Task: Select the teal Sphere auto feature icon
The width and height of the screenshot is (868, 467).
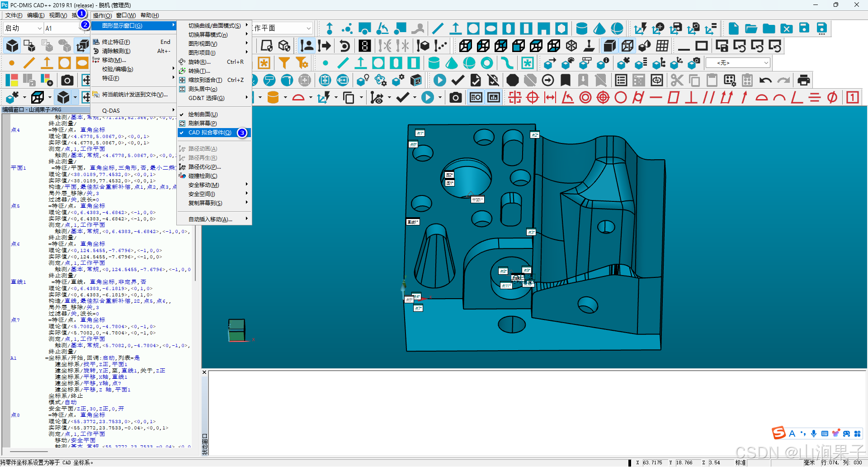Action: (469, 63)
